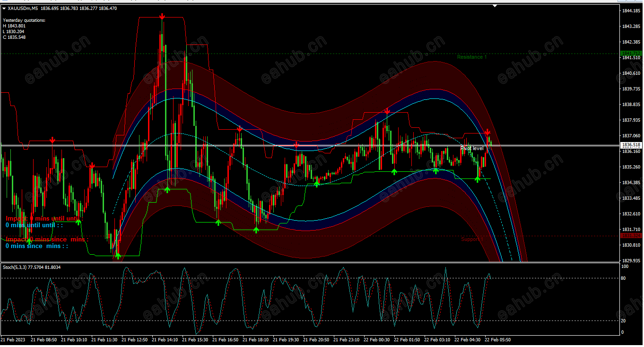Click the current price tag 1836.518
The width and height of the screenshot is (644, 347).
(x=632, y=145)
